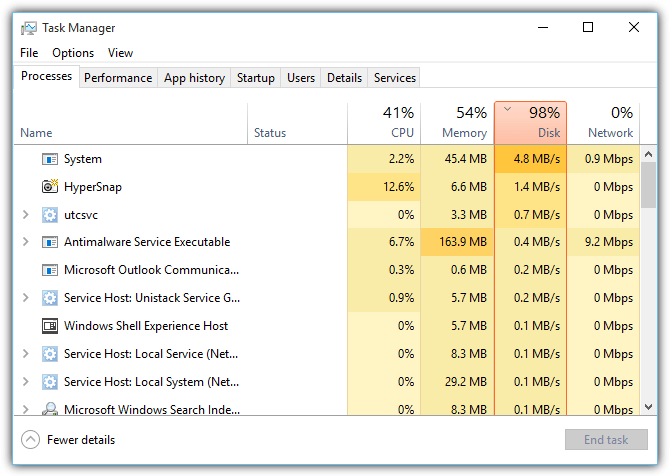Click the Service Host Local System icon
Viewport: 670px width, 476px height.
point(50,382)
